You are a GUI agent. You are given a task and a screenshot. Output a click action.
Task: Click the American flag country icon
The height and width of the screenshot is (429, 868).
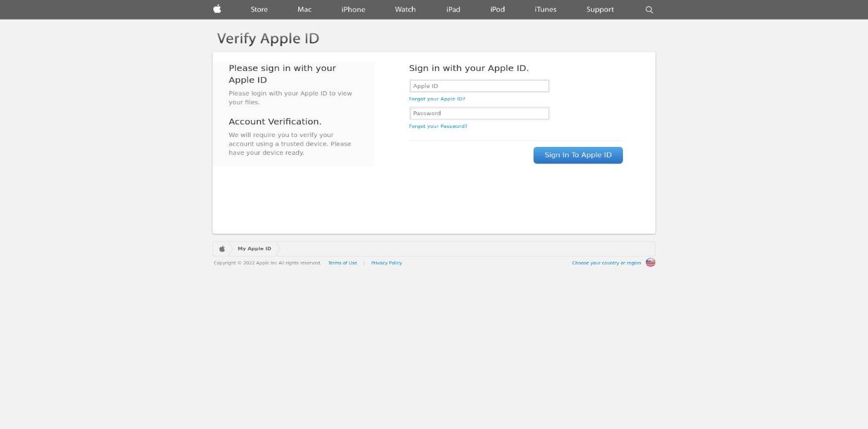point(650,262)
